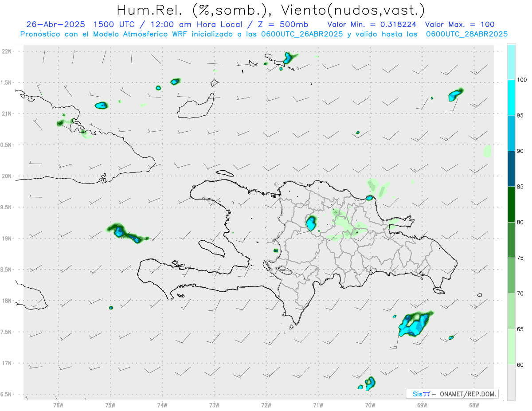Click the pale green 60–65 colorbar segment
532x411 pixels.
[x=511, y=347]
